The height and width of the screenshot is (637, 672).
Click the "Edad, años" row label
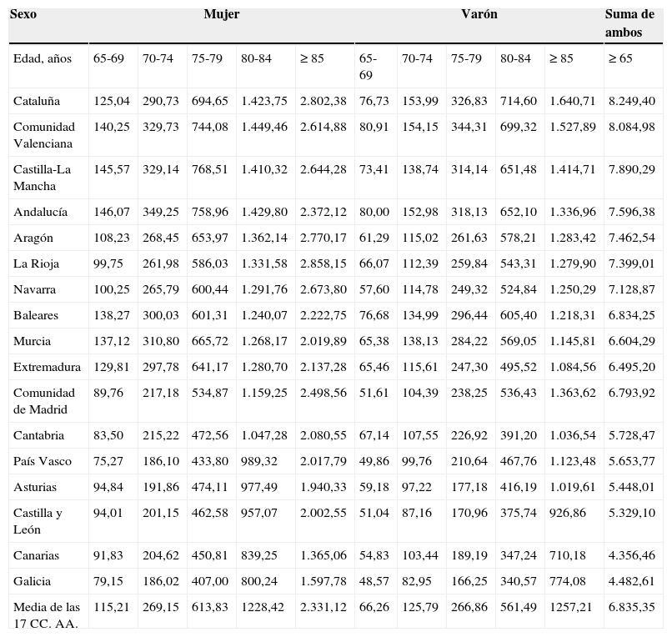coord(42,58)
